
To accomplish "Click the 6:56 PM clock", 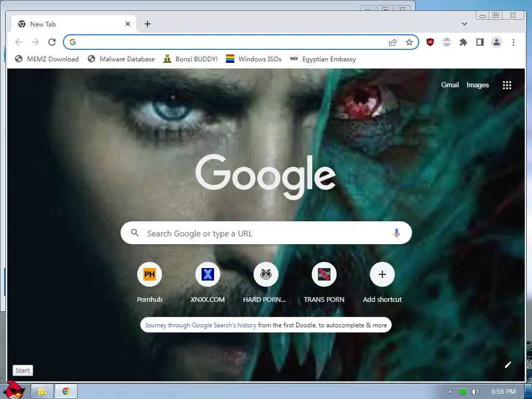I will point(503,392).
